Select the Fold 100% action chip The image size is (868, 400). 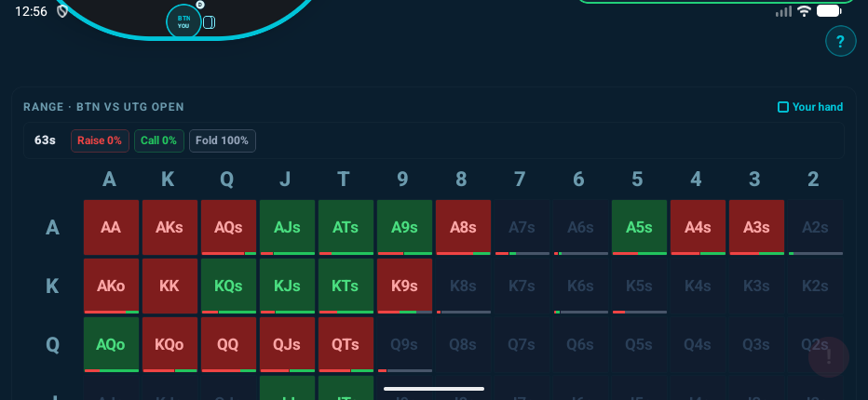click(223, 140)
